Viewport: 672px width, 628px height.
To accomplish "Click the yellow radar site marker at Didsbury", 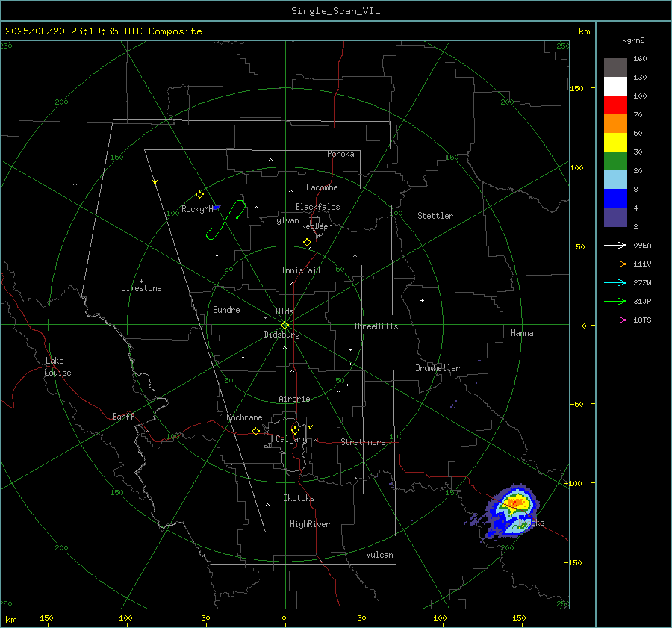I will click(x=285, y=325).
